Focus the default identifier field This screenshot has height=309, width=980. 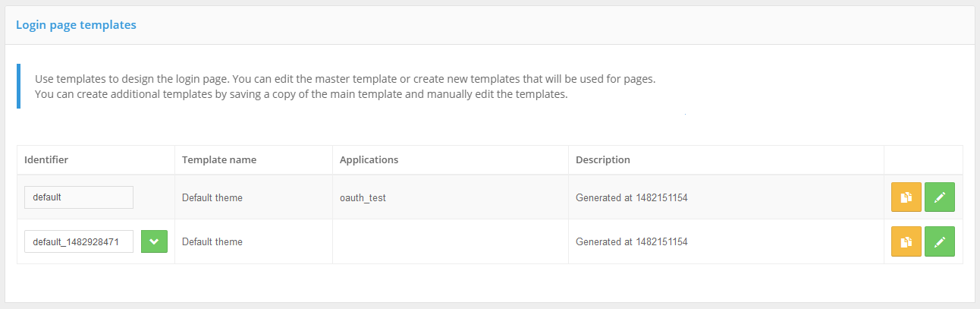79,197
